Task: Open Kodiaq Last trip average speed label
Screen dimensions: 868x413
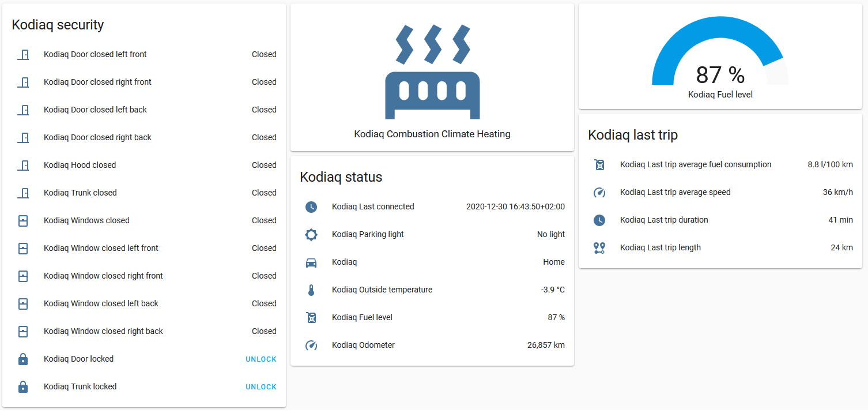Action: click(675, 192)
